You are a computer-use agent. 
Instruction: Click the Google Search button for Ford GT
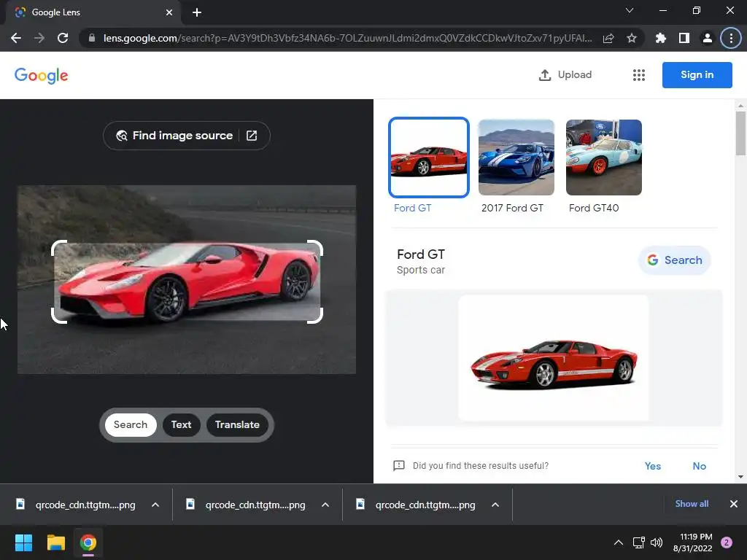pyautogui.click(x=675, y=260)
